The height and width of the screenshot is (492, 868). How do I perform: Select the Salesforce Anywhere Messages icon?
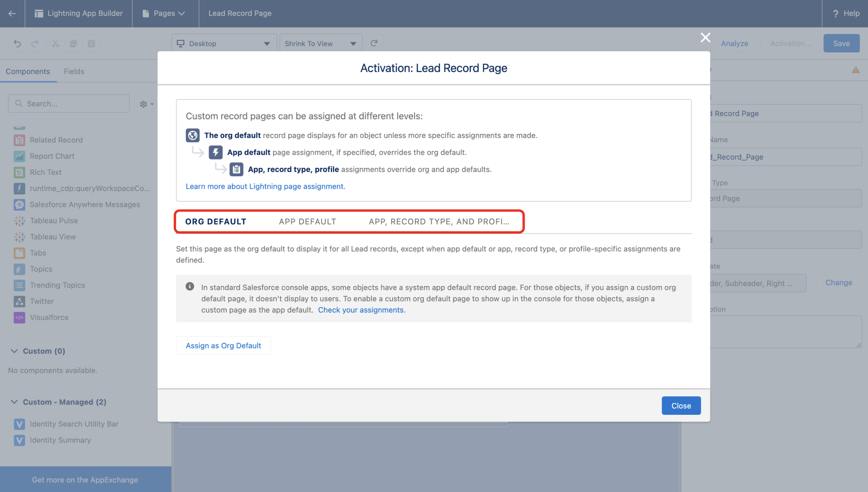point(20,205)
